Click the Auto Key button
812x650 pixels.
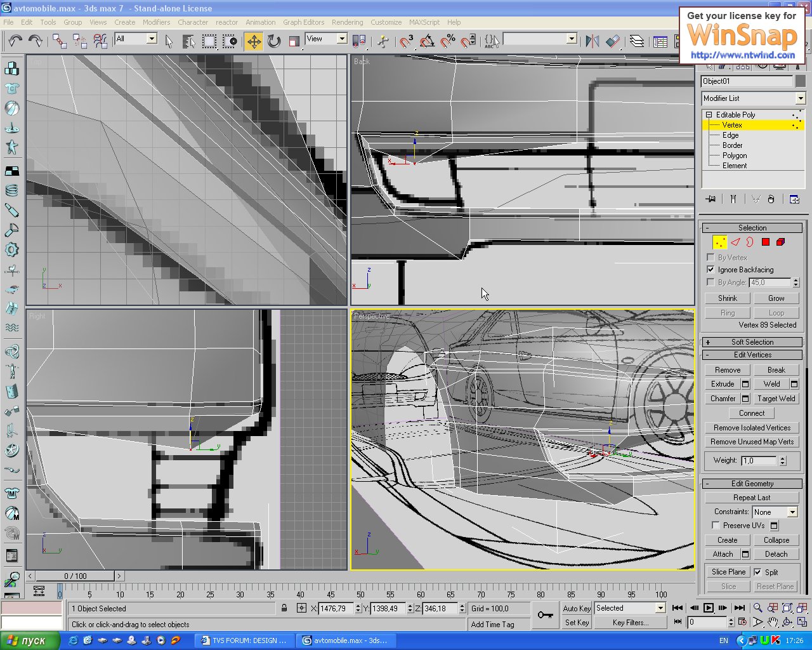[x=577, y=608]
